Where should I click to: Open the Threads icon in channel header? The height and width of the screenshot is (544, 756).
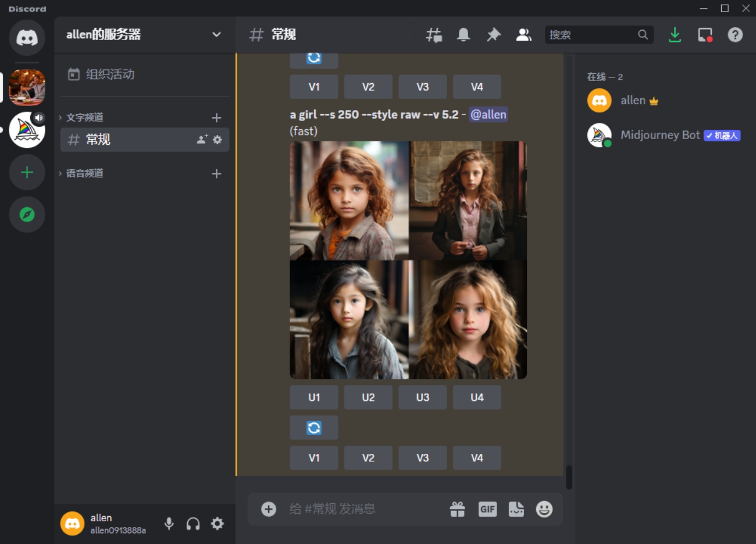point(434,35)
